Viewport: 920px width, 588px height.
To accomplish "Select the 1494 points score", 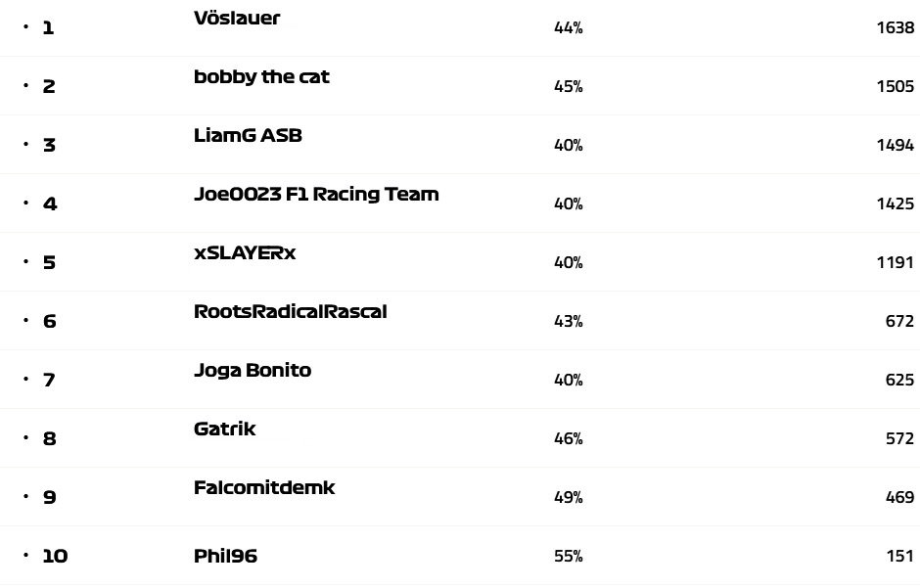I will pyautogui.click(x=895, y=145).
